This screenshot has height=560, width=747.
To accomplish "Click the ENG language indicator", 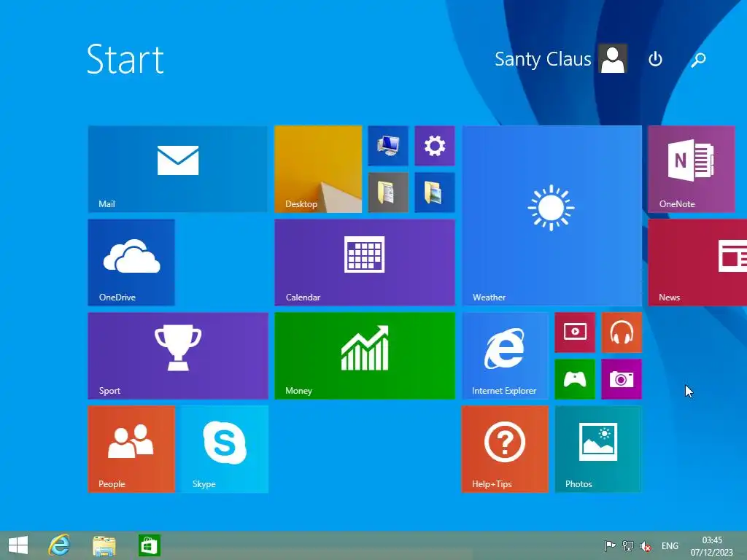I will [x=670, y=546].
